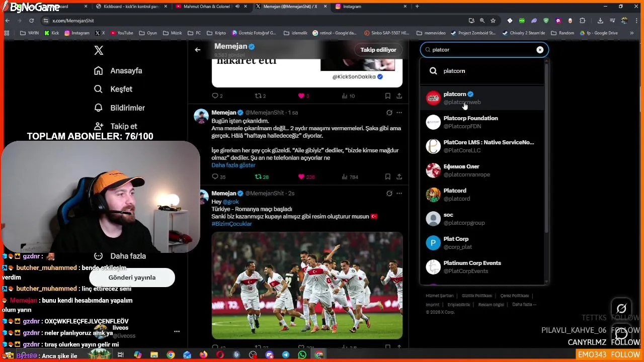Click the search magnifier beside 'platcorn' suggestion
The height and width of the screenshot is (362, 644).
[433, 71]
